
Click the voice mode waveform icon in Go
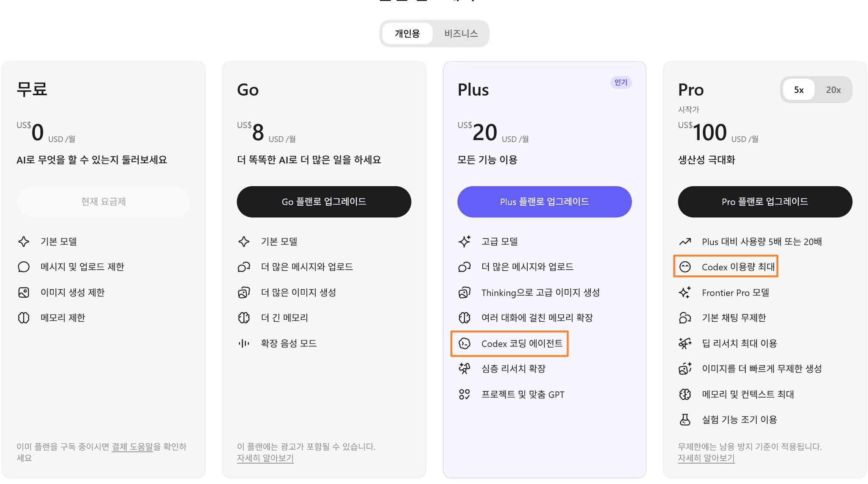click(x=244, y=343)
